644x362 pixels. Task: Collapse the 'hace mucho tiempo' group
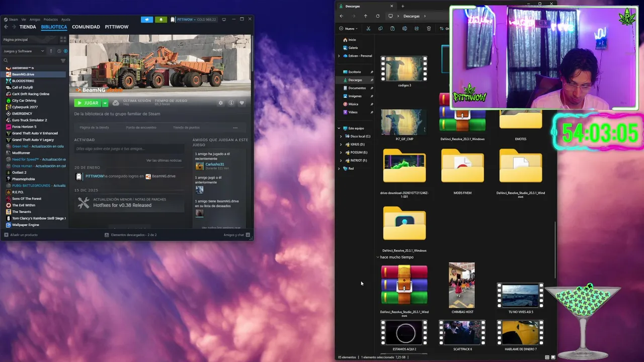coord(378,257)
